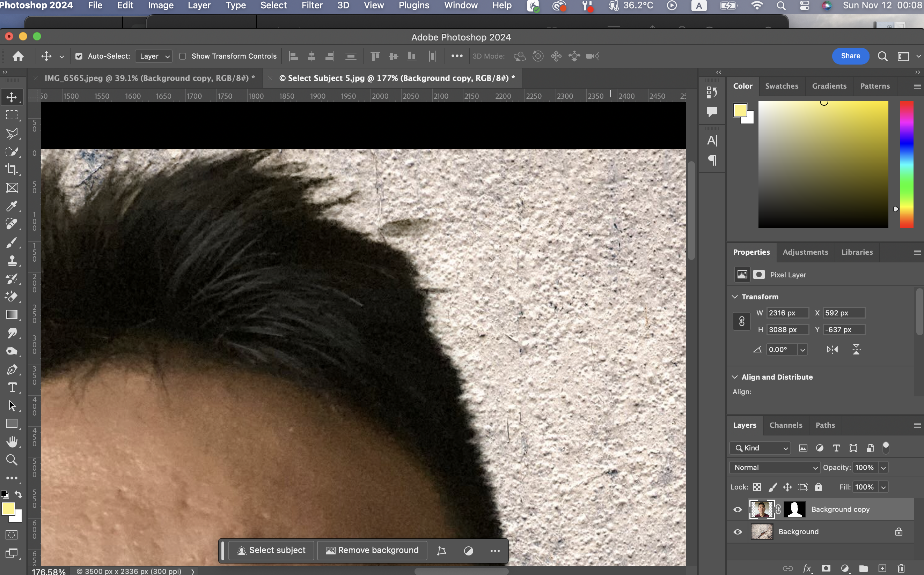Click the blue Share button
The height and width of the screenshot is (575, 924).
click(x=850, y=56)
